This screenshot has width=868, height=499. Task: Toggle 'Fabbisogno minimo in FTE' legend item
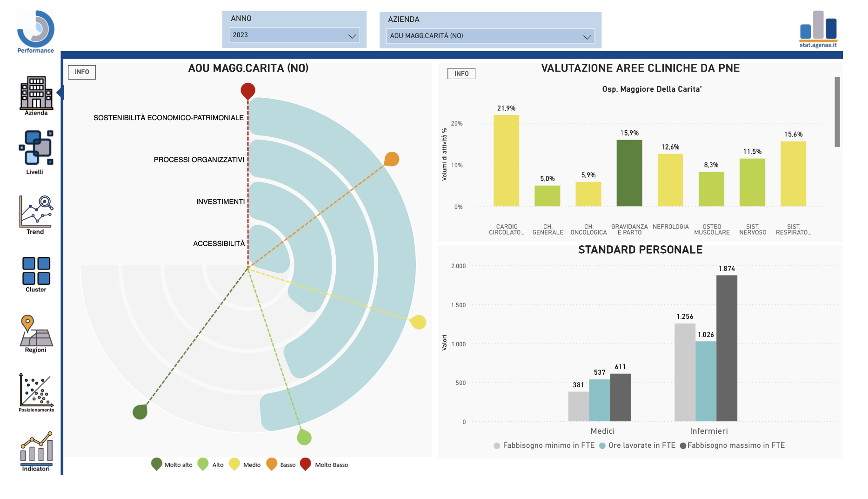click(544, 445)
